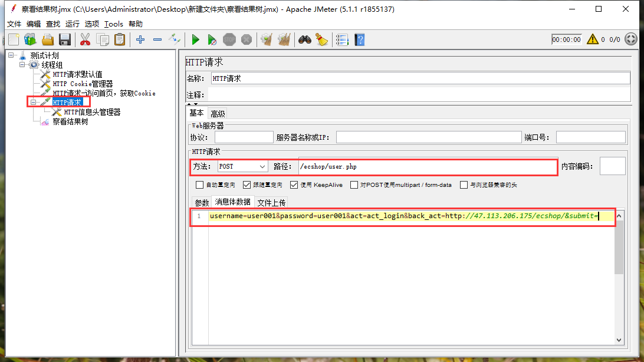
Task: Start test without pauses icon
Action: [212, 40]
